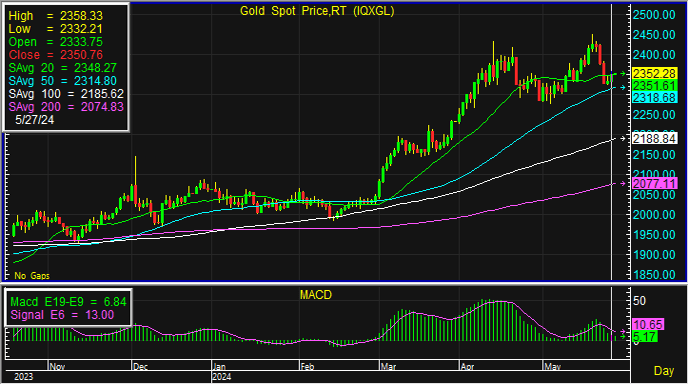Click the Dec label on time axis
Screen dimensions: 689x385
(x=140, y=367)
